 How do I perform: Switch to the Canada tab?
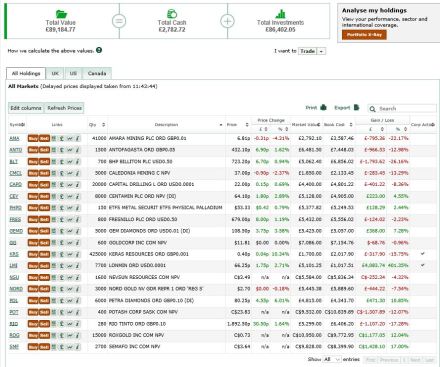click(x=97, y=73)
